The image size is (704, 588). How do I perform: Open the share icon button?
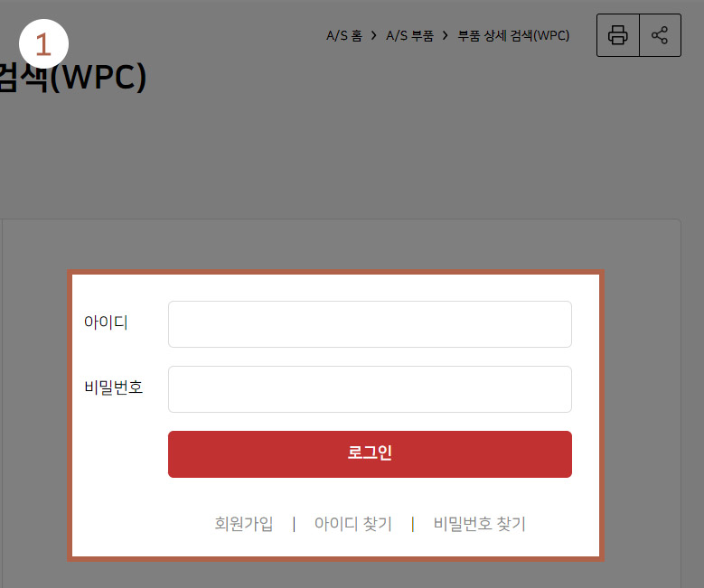tap(660, 35)
